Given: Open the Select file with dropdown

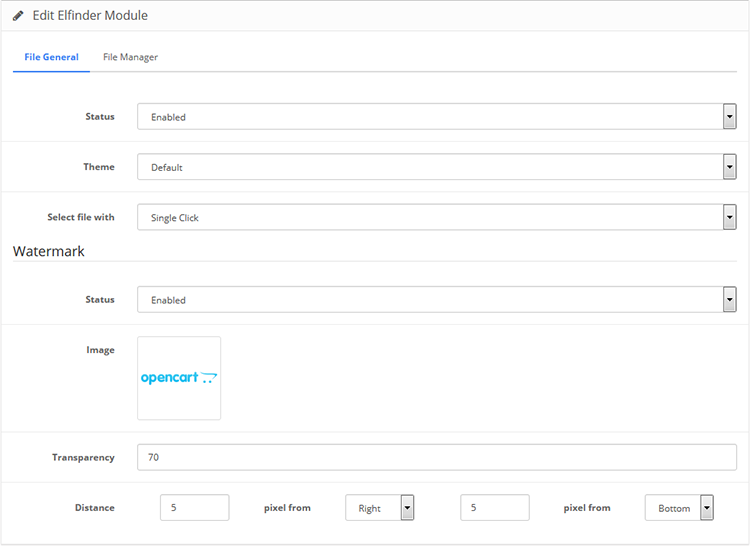Looking at the screenshot, I should pos(436,217).
